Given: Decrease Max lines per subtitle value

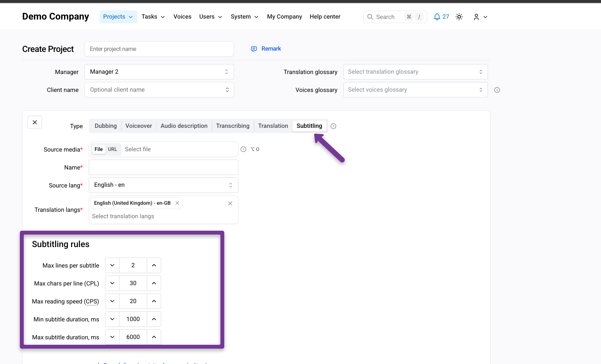Looking at the screenshot, I should (112, 265).
